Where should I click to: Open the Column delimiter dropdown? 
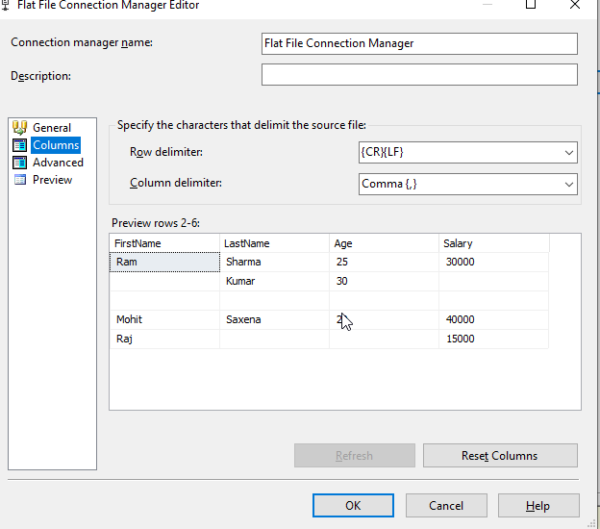coord(568,184)
